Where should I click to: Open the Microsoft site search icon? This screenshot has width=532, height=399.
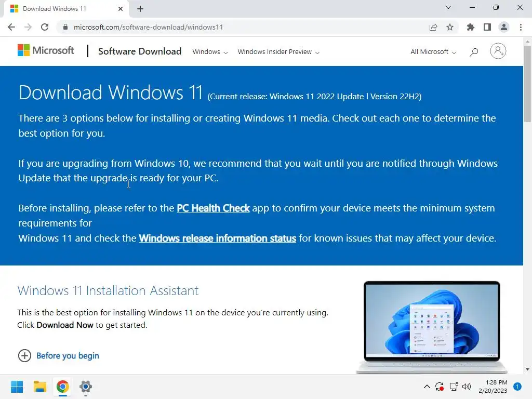coord(474,52)
